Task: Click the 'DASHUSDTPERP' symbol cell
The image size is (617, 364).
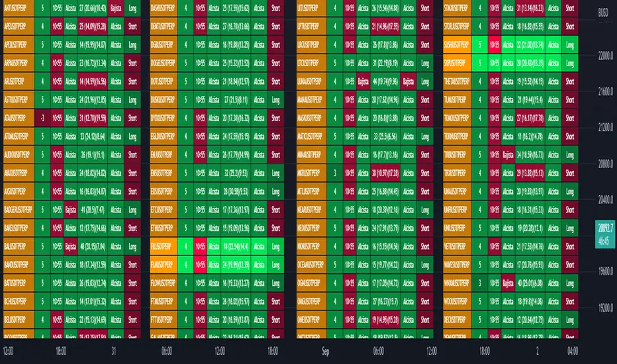Action: click(x=164, y=8)
